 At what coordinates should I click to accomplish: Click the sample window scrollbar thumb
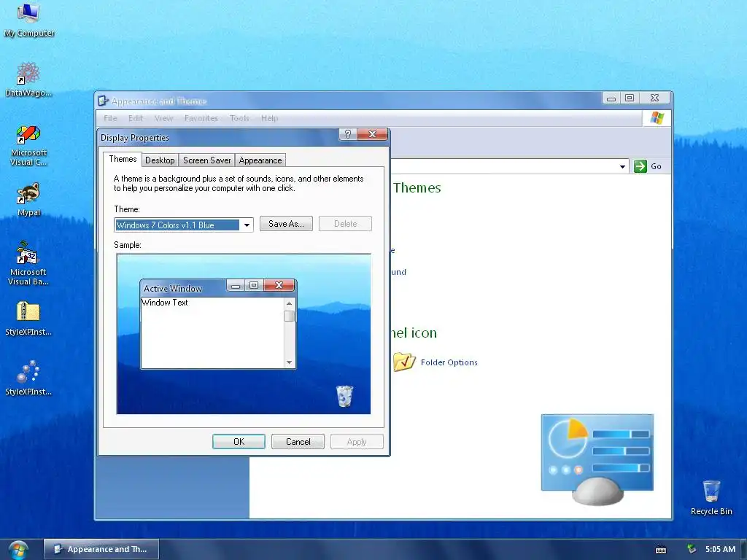click(289, 316)
